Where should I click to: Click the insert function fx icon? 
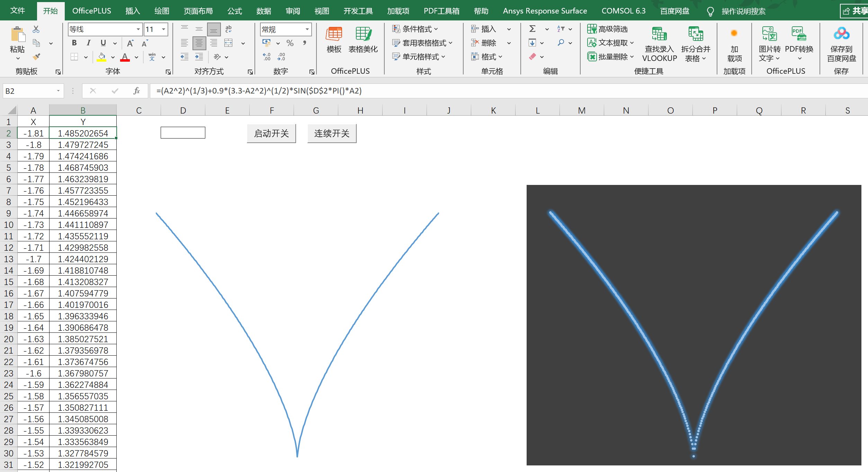coord(136,91)
